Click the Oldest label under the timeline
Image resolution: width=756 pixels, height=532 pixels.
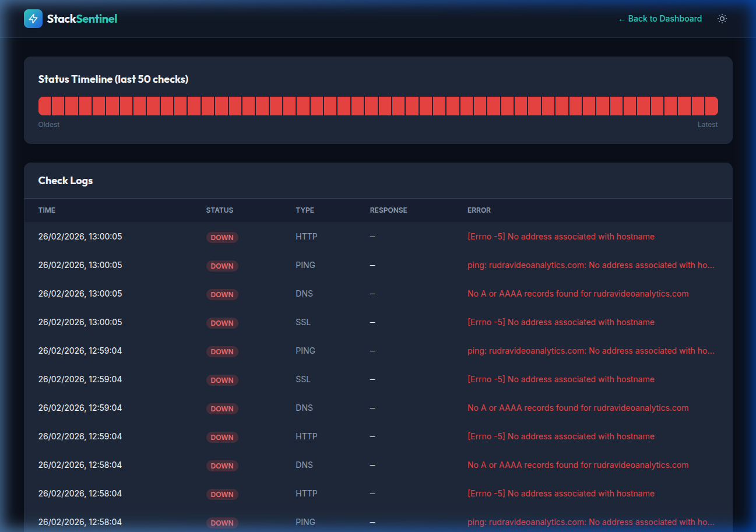[x=49, y=125]
